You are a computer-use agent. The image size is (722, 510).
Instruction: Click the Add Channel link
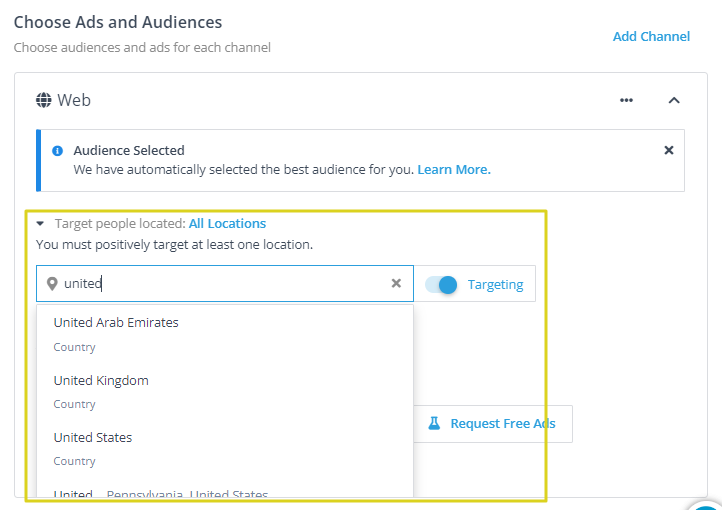(651, 36)
